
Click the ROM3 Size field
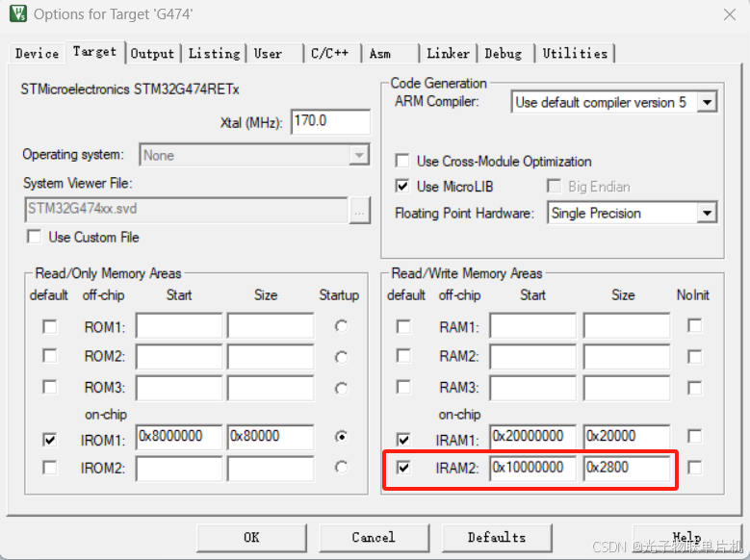pyautogui.click(x=271, y=388)
